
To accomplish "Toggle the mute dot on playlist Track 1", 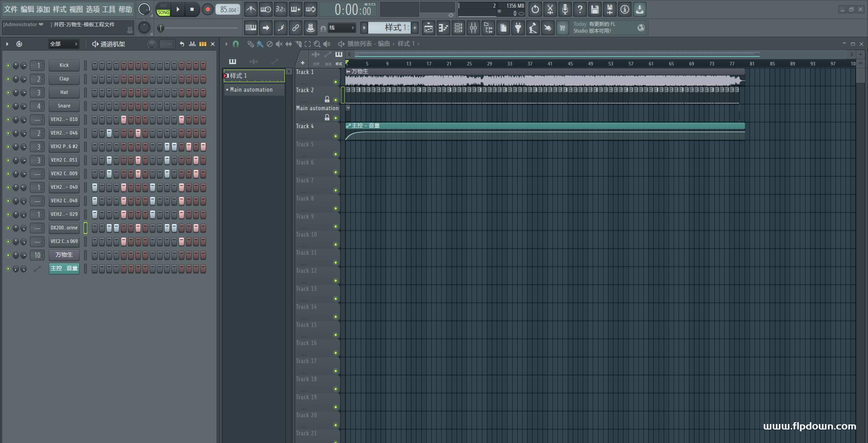I will tap(335, 82).
